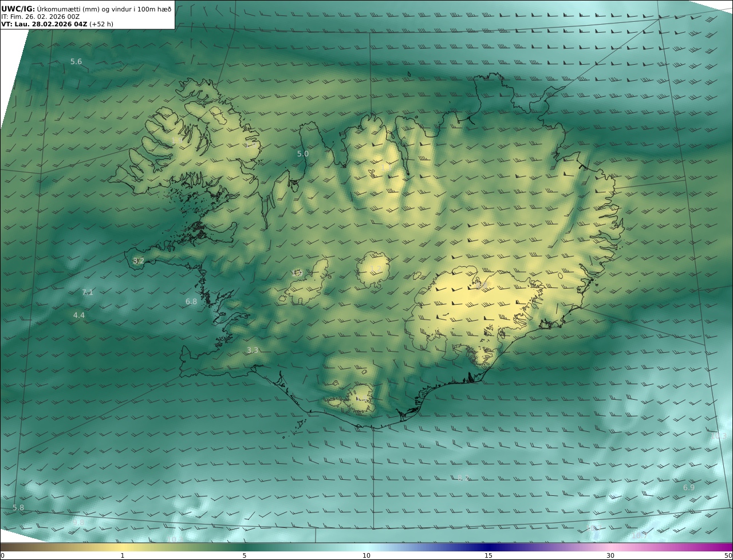Screen dimensions: 733x560
Task: Click the 3.2 label on the Snæfellsnes peninsula
Action: (139, 261)
